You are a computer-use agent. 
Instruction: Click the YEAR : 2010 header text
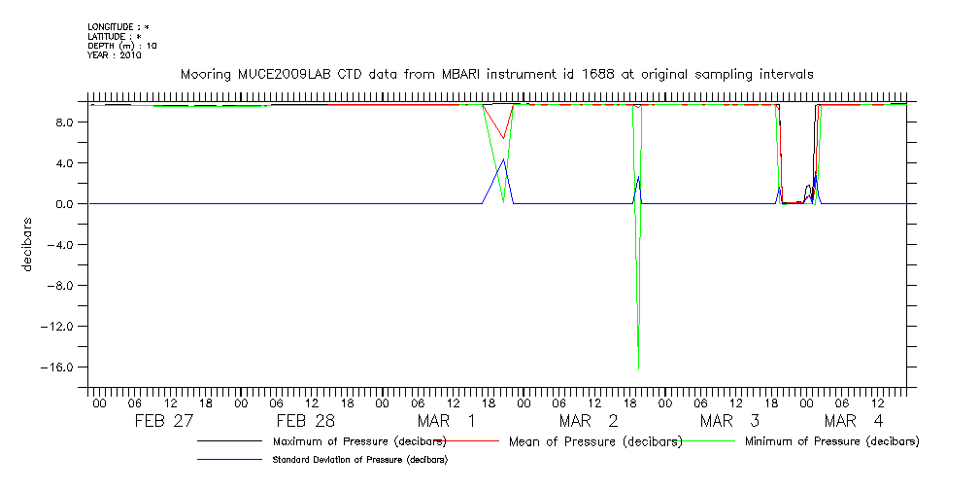(115, 55)
